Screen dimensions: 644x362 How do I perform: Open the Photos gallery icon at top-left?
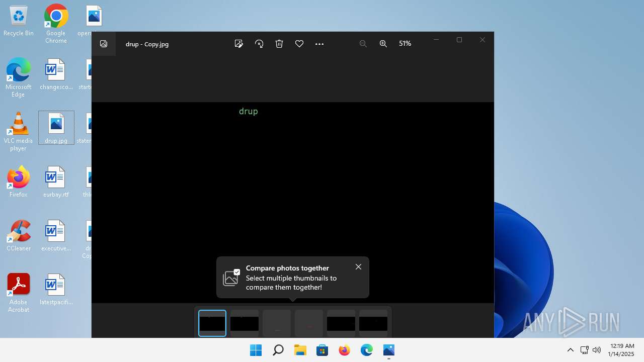[x=104, y=44]
